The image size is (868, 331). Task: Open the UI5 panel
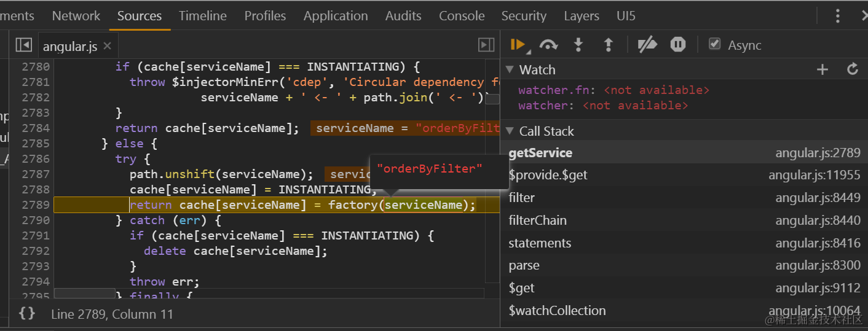pyautogui.click(x=626, y=16)
